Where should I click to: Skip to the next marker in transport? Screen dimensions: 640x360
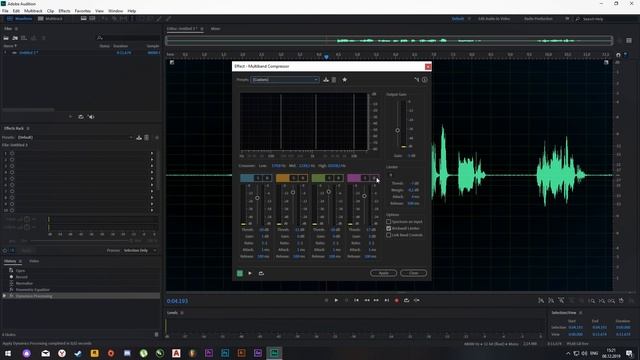tap(387, 300)
